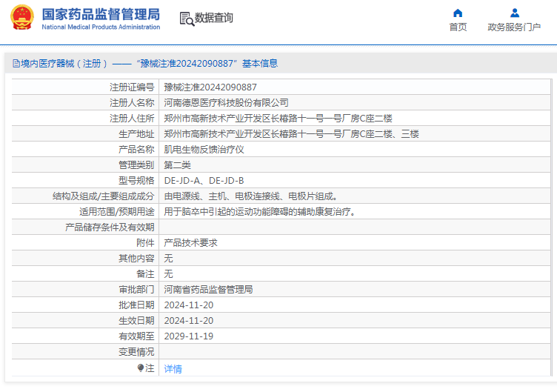
Task: Click 河南德恩医疗科技股份有限公司 value
Action: click(226, 103)
